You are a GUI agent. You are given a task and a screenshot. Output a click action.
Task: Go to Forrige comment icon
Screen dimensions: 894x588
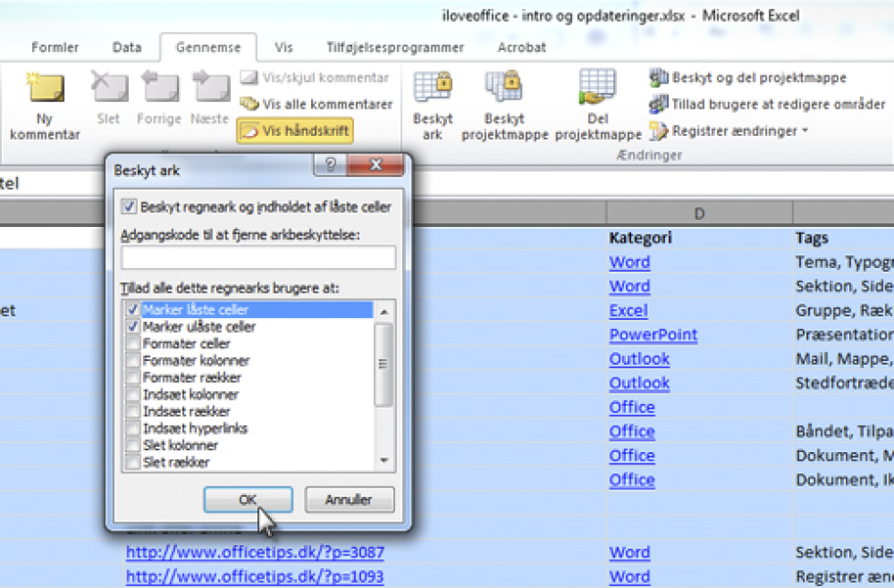point(160,89)
